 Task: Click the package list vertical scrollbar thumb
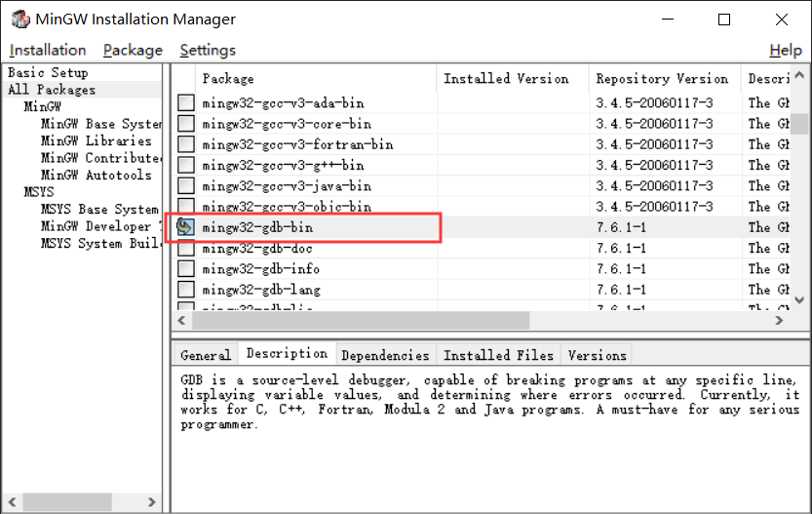(799, 123)
